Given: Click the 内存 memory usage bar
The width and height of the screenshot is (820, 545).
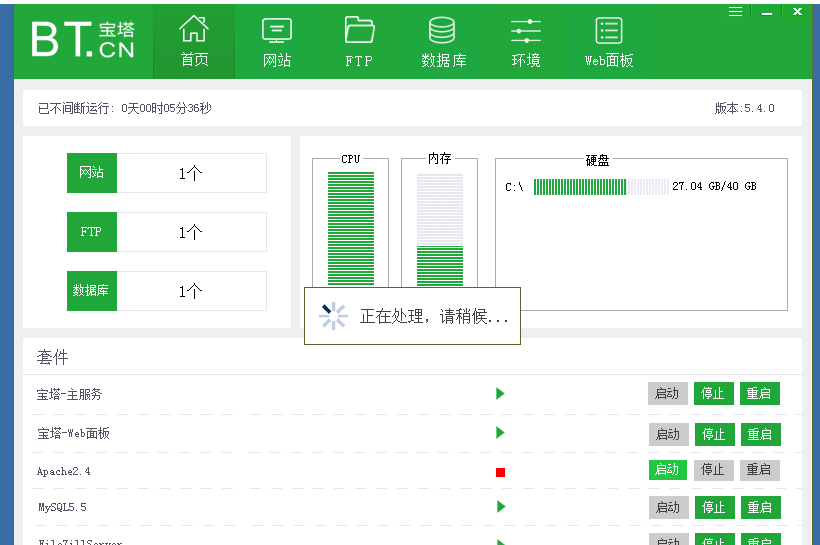Looking at the screenshot, I should click(x=440, y=229).
